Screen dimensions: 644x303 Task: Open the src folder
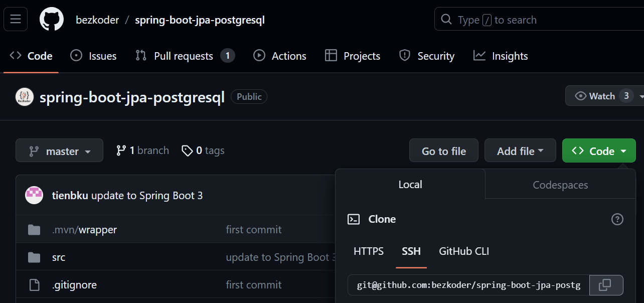click(x=59, y=257)
